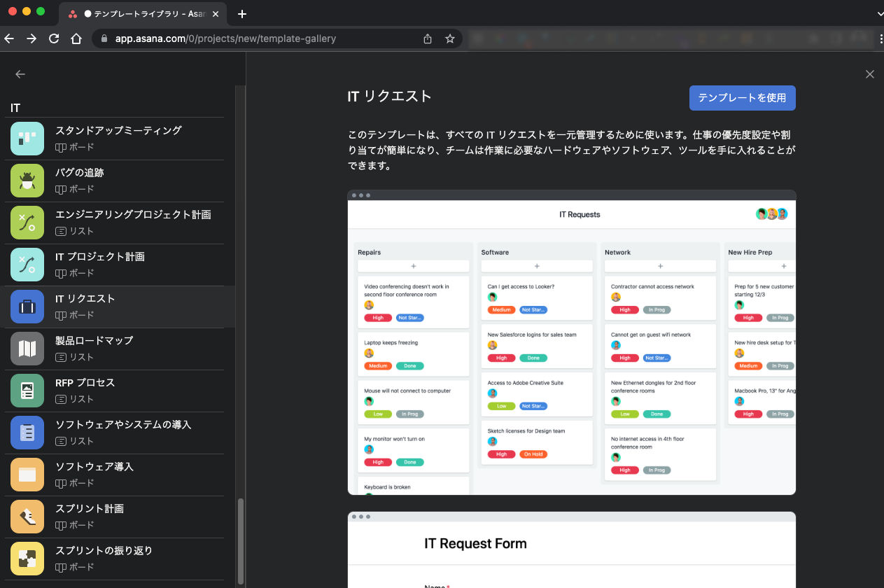
Task: Select RFP プロセス template name
Action: coord(85,382)
